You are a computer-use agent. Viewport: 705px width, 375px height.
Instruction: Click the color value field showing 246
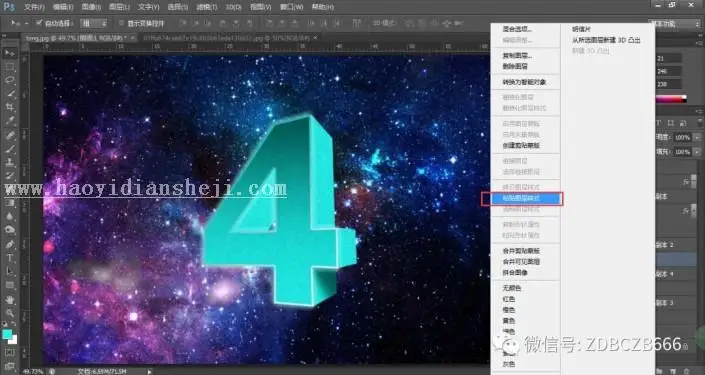pos(669,71)
